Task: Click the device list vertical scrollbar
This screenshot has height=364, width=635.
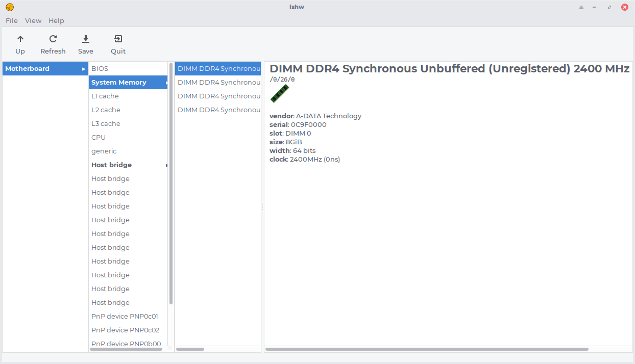Action: pos(171,184)
